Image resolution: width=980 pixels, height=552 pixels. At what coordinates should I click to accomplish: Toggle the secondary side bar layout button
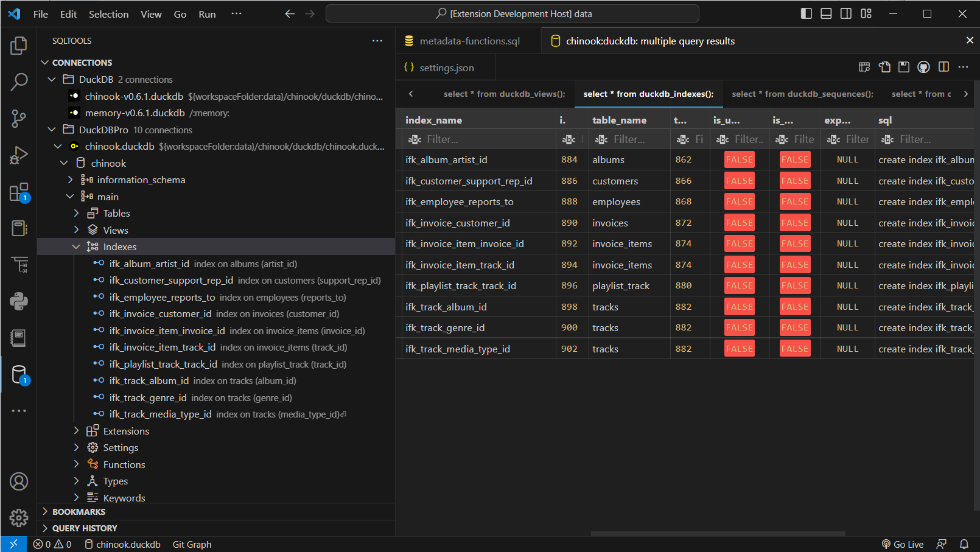(x=846, y=13)
